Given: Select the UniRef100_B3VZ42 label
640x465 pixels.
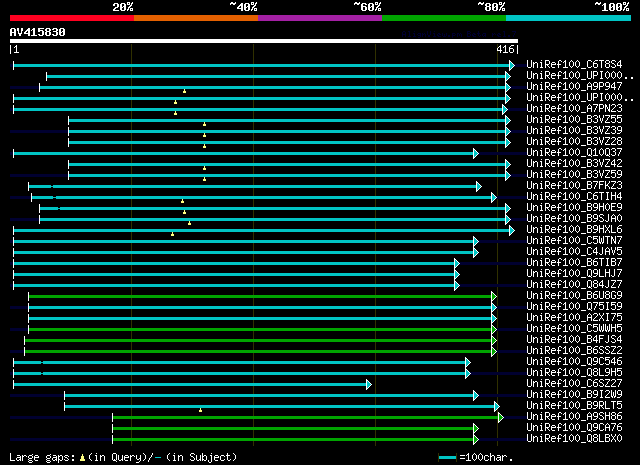Looking at the screenshot, I should (574, 164).
